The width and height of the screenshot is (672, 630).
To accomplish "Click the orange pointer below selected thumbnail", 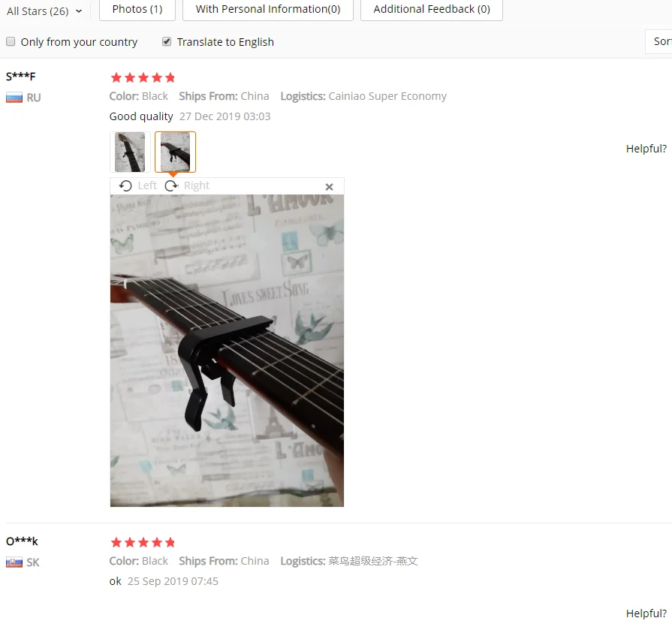I will pyautogui.click(x=173, y=174).
